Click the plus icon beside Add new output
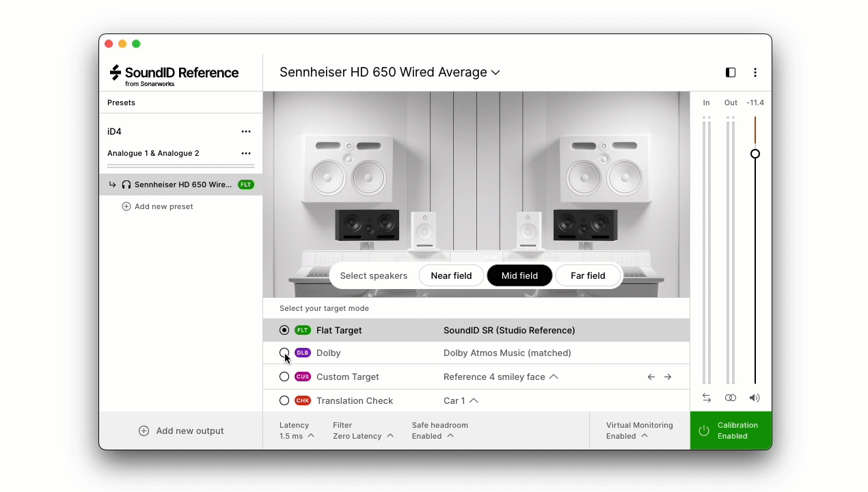The height and width of the screenshot is (492, 868). 144,430
